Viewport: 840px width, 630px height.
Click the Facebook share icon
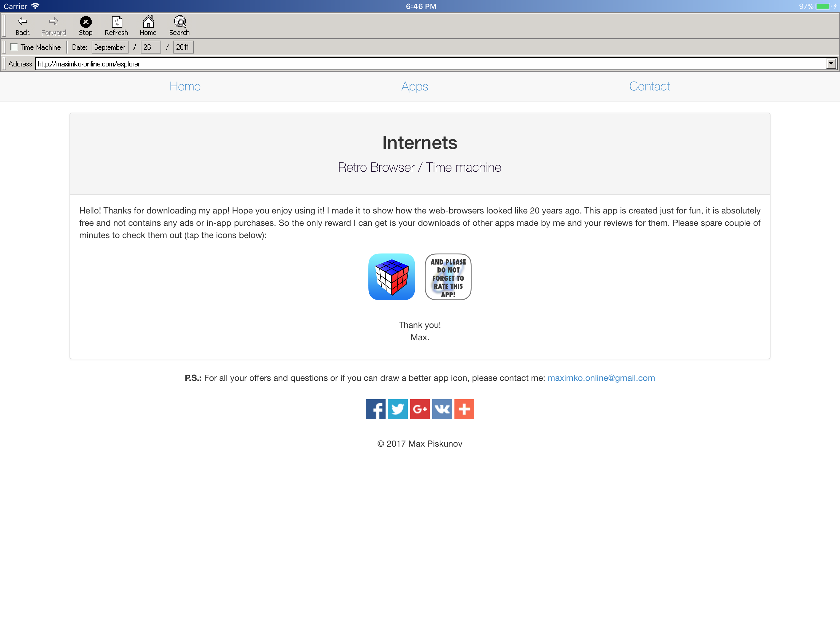(375, 409)
